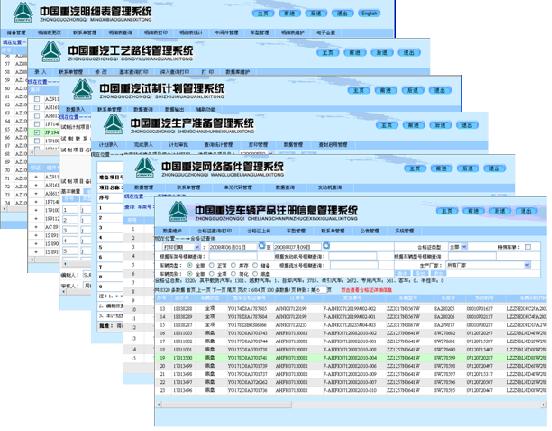Select the green highlighted row 19 in the table
Viewport: 552px width, 431px height.
pos(351,358)
